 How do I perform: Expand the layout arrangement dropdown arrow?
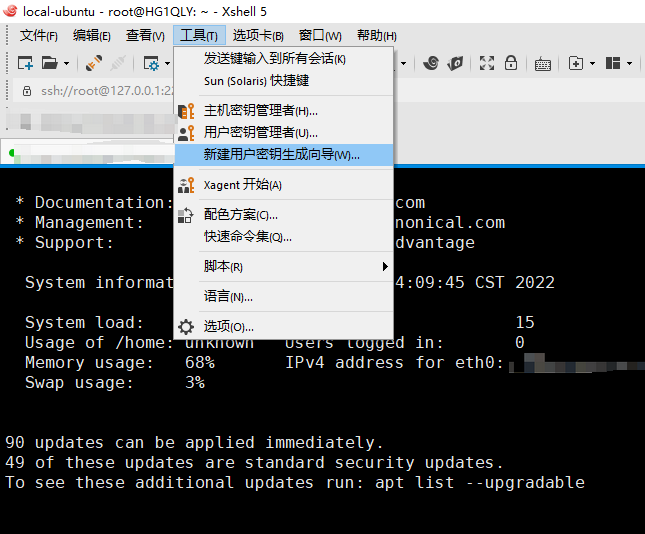[629, 64]
